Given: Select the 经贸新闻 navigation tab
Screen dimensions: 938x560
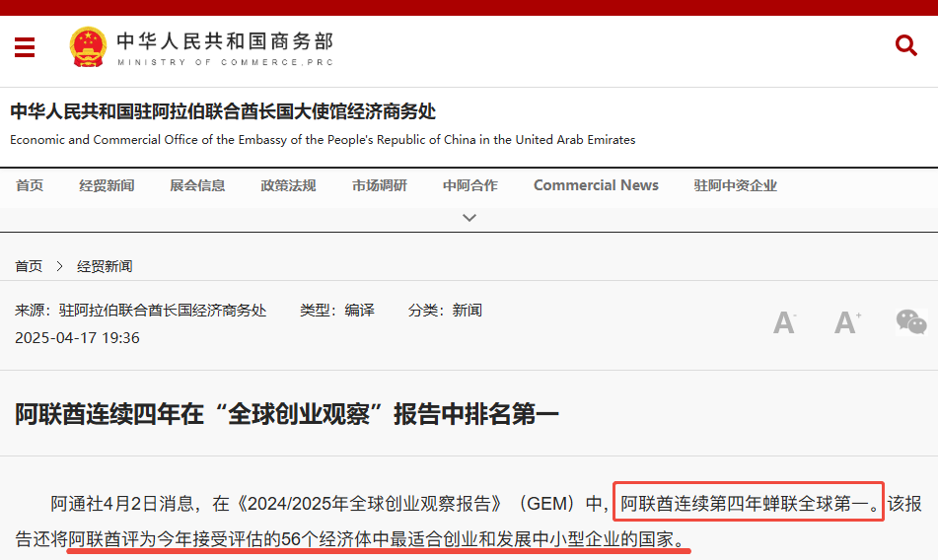Looking at the screenshot, I should [x=107, y=185].
